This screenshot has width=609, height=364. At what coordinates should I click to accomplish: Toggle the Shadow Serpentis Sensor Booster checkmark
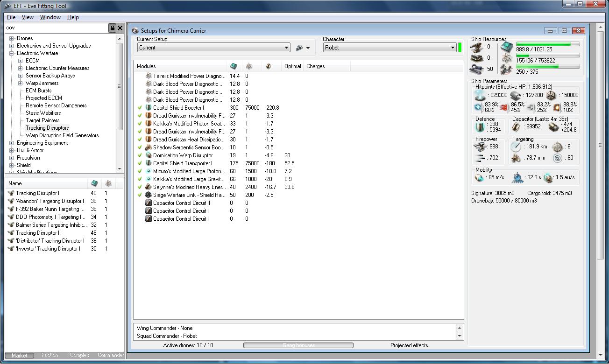pos(140,147)
